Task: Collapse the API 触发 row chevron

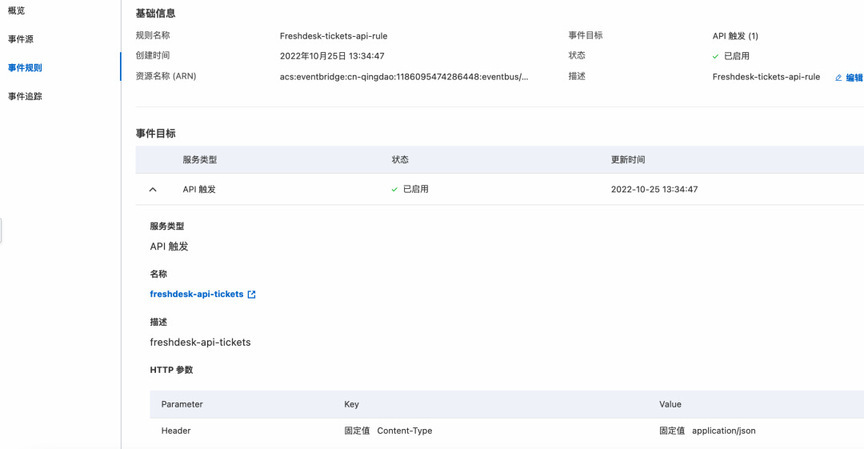Action: coord(153,190)
